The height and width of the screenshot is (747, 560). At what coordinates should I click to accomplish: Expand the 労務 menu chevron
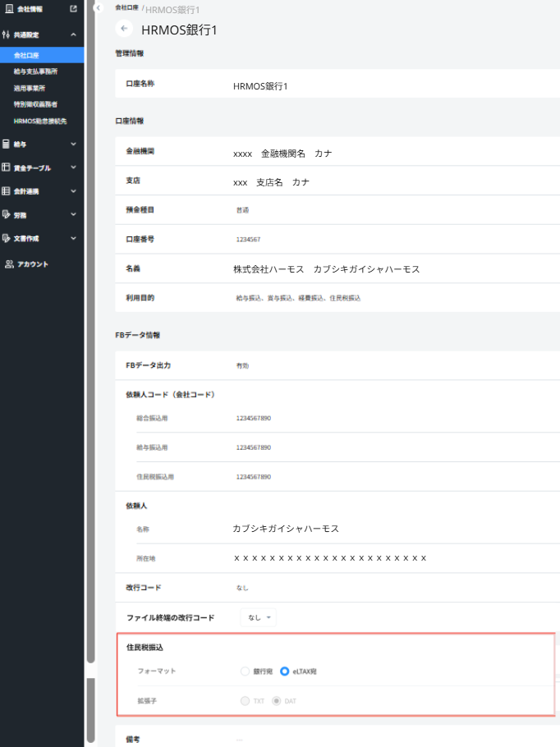[74, 215]
